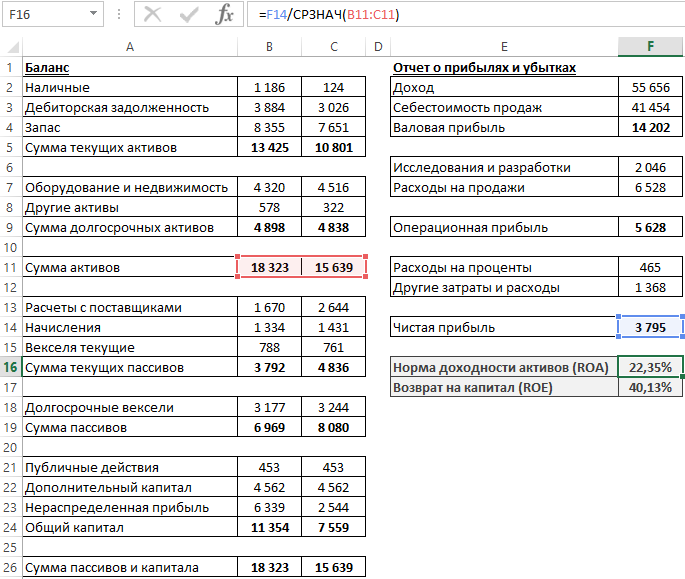Click net profit cell showing 3 795
The width and height of the screenshot is (685, 579).
tap(651, 327)
